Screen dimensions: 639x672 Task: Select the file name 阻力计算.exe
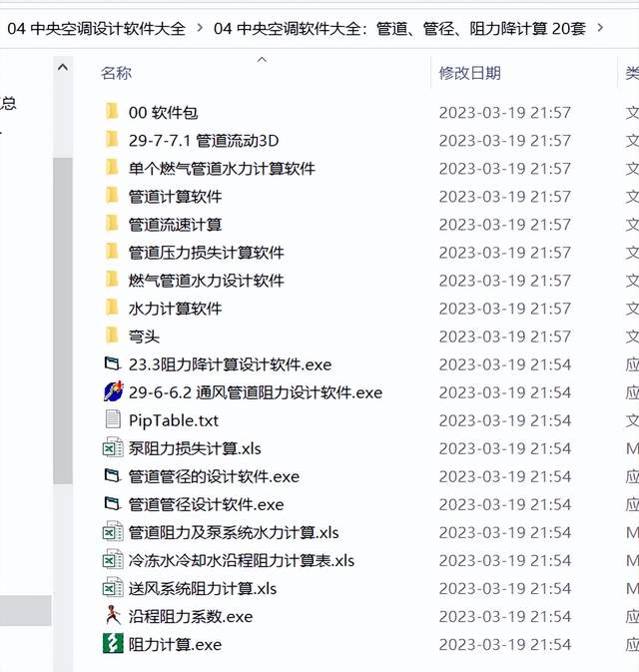click(176, 645)
